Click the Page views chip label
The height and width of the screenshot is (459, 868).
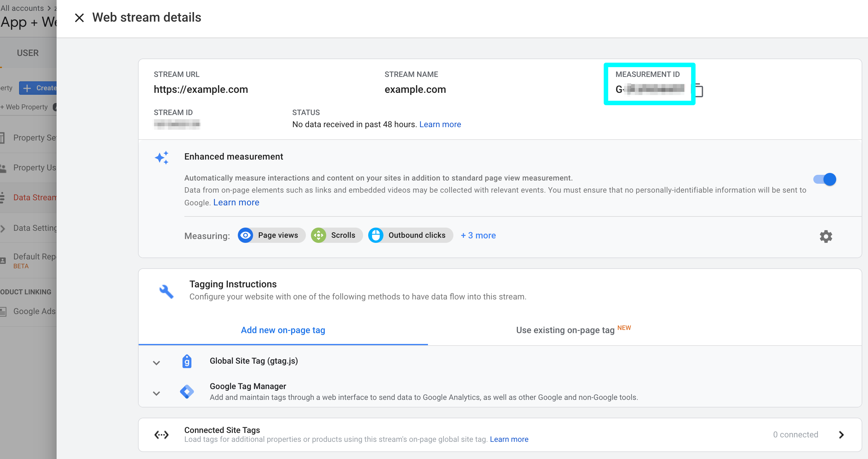pyautogui.click(x=278, y=235)
